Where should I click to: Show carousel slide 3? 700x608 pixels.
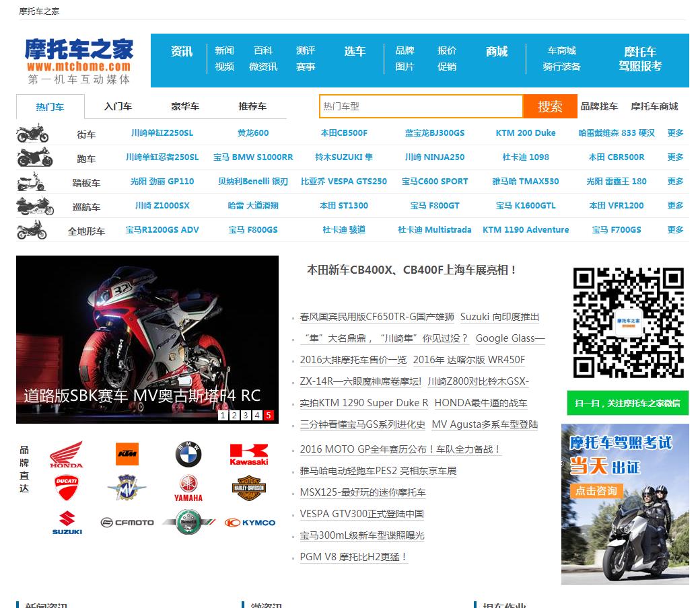pyautogui.click(x=246, y=415)
